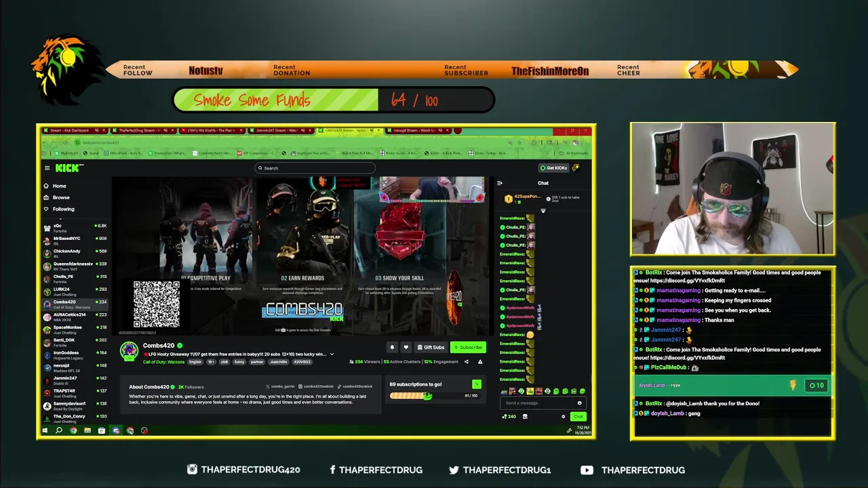The image size is (868, 488).
Task: Open Chulls_PE channel in sidebar
Action: pyautogui.click(x=75, y=279)
